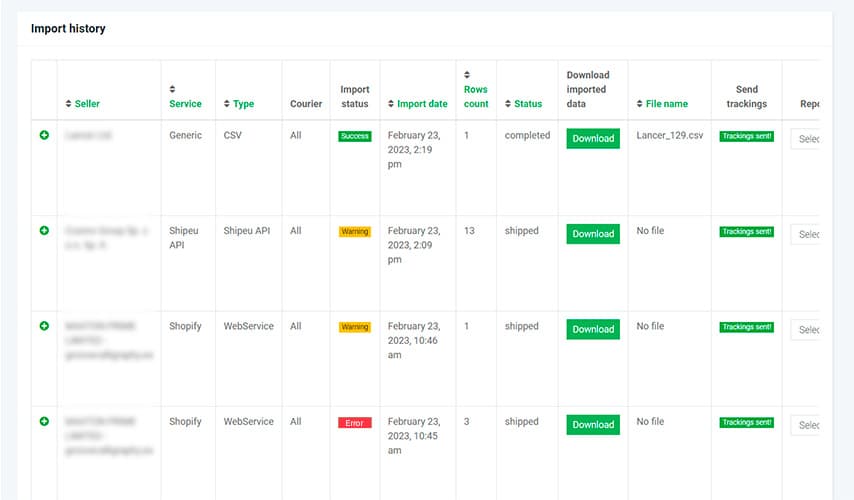854x500 pixels.
Task: Expand the Shipeu API import row
Action: tap(44, 230)
